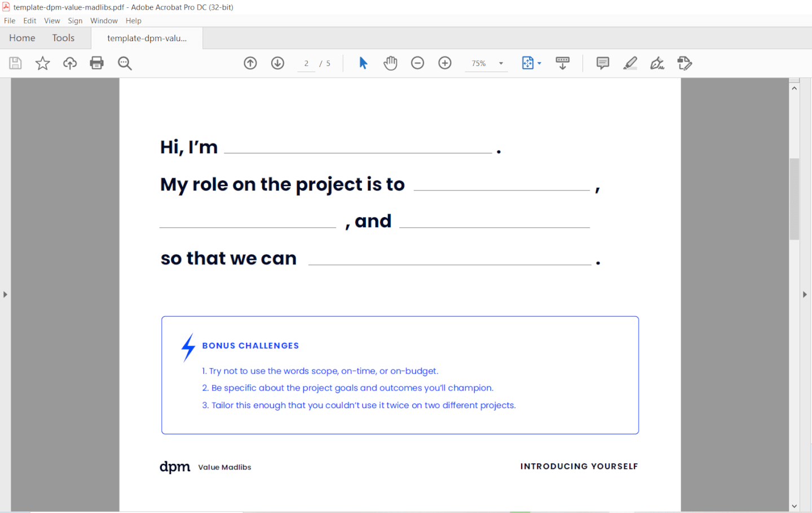Click the lightning bolt icon
812x513 pixels.
(188, 347)
